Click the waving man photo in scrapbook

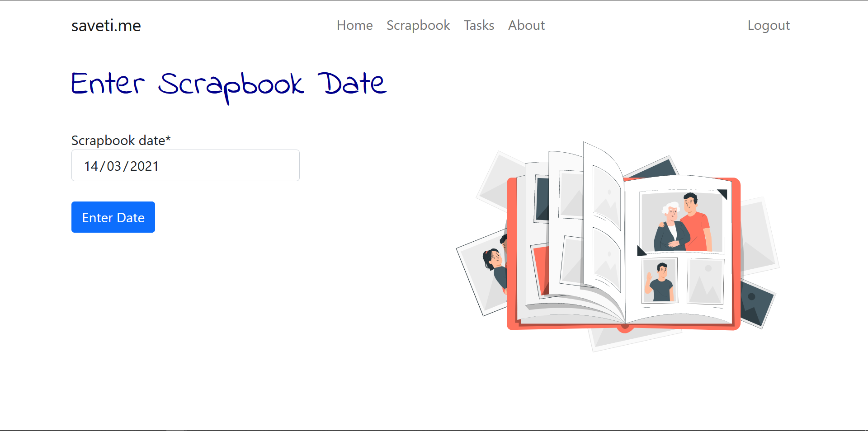click(x=660, y=281)
